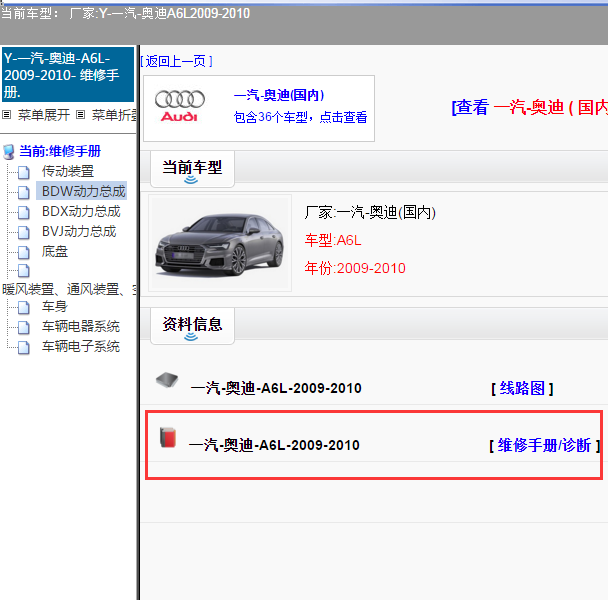This screenshot has height=600, width=608.
Task: Click page icon beside 车辆电子系统
Action: point(24,348)
